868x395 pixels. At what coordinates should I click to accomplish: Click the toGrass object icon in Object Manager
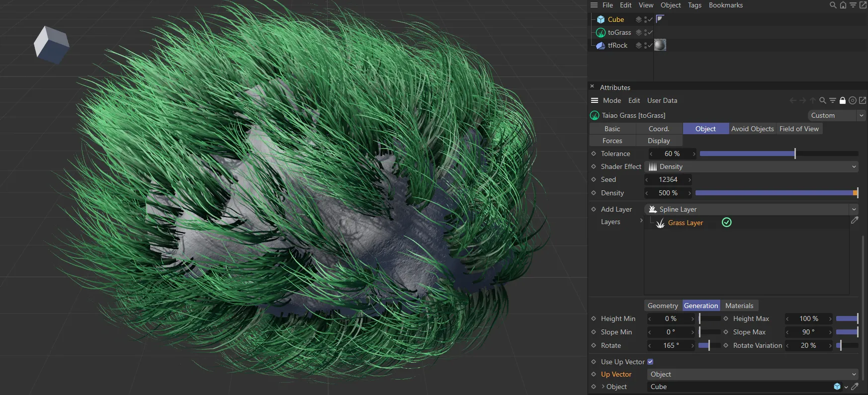(601, 33)
